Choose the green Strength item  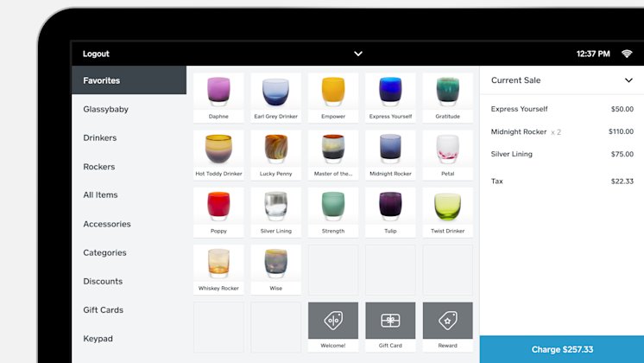point(333,213)
